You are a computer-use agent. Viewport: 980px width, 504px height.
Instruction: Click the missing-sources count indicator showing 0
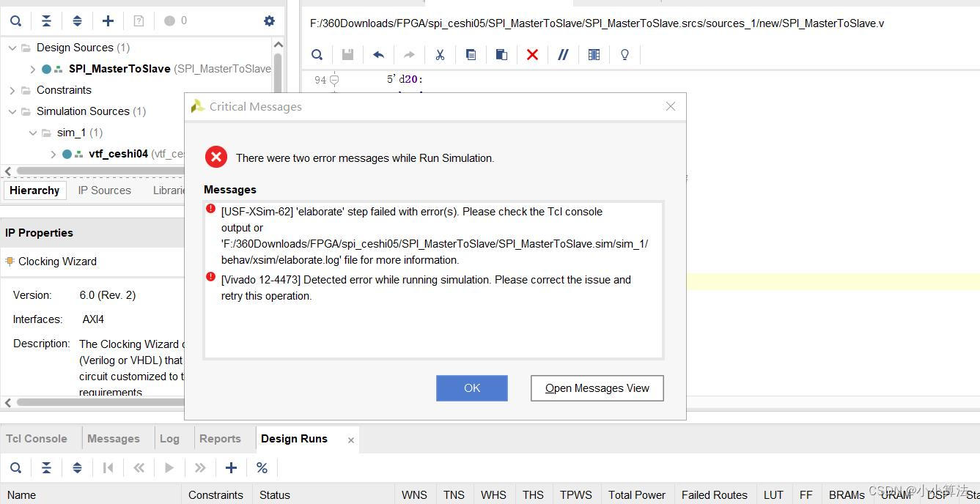176,21
